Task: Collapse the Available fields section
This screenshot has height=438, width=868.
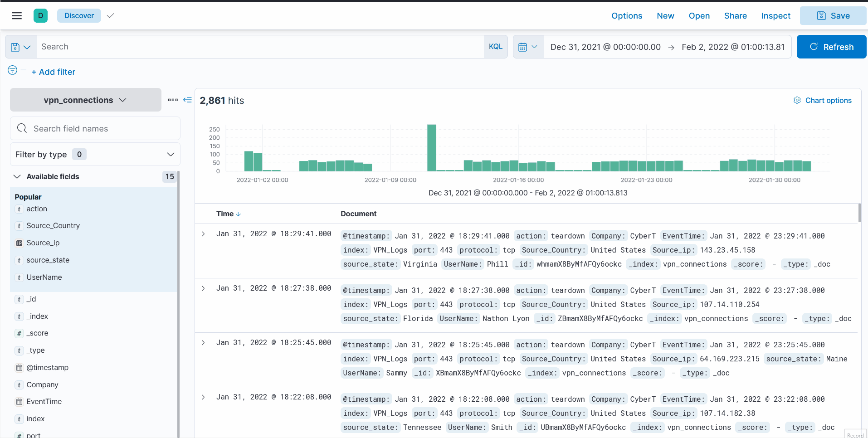Action: coord(17,176)
